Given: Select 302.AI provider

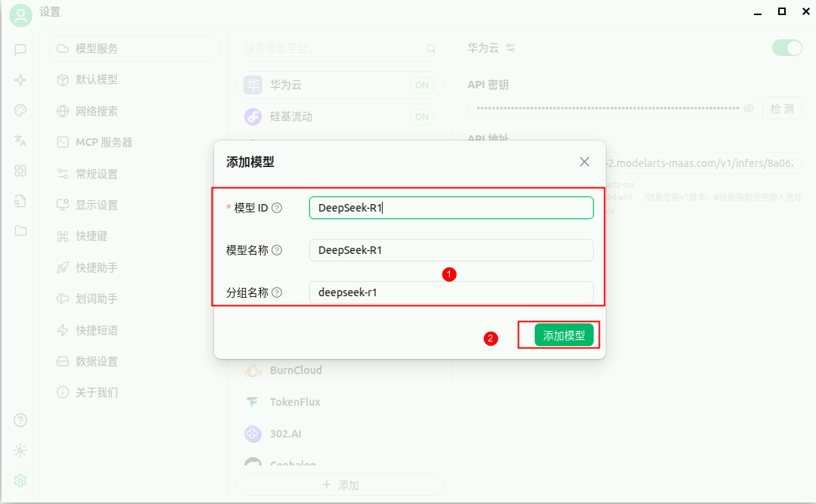Looking at the screenshot, I should point(340,434).
